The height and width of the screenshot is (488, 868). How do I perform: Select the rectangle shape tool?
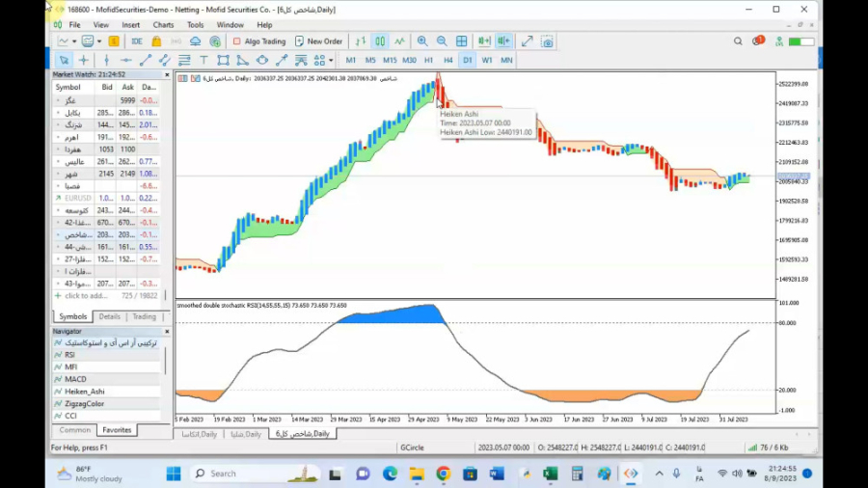click(x=223, y=60)
